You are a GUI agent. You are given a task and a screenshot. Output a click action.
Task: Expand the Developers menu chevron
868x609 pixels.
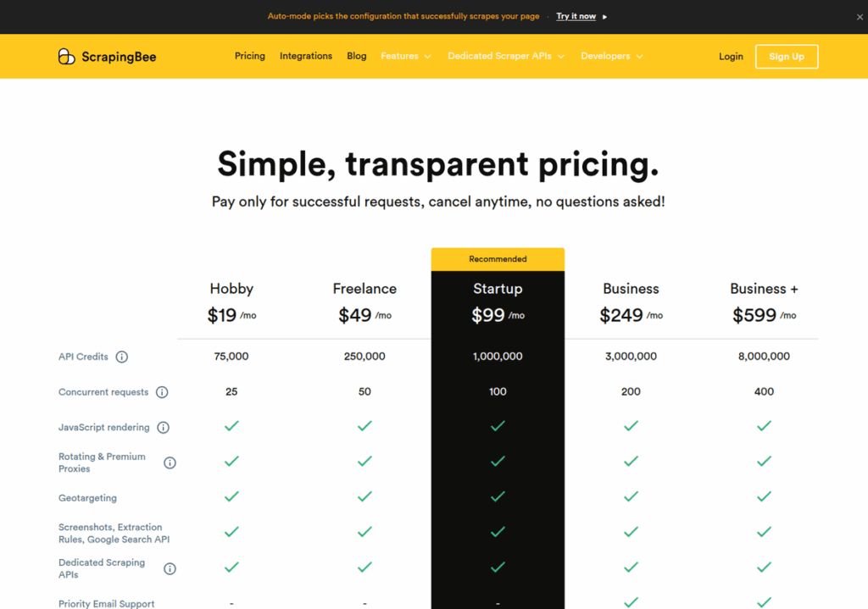click(639, 57)
